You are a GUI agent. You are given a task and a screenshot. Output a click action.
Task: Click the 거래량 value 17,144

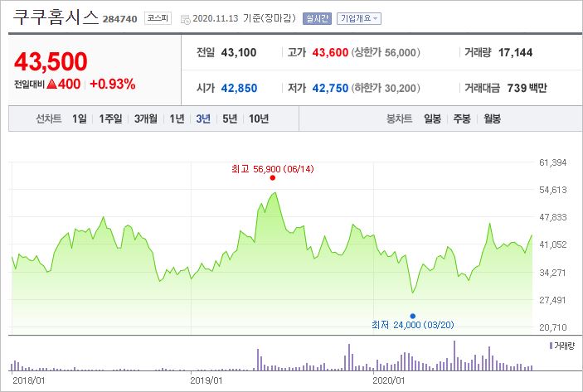[515, 53]
